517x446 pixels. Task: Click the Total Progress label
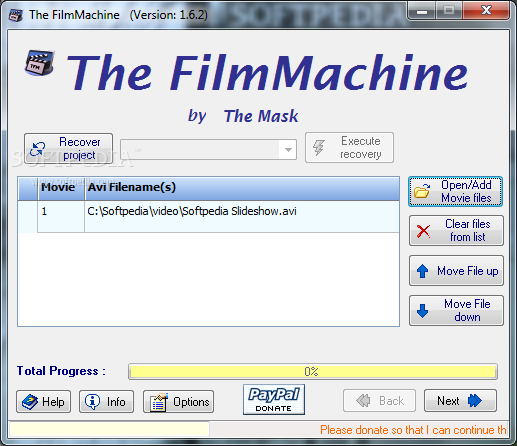pos(61,371)
